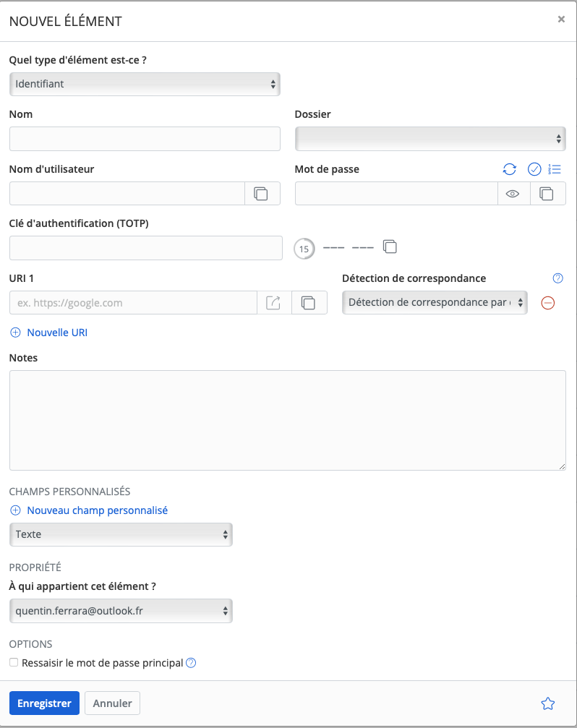Mark item as favorite with star
577x728 pixels.
548,703
